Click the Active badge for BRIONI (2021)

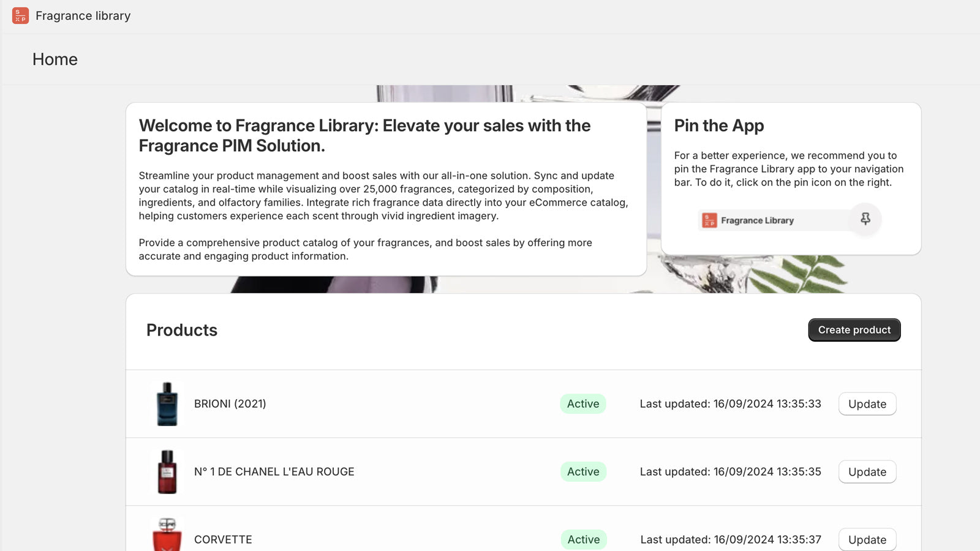point(583,404)
